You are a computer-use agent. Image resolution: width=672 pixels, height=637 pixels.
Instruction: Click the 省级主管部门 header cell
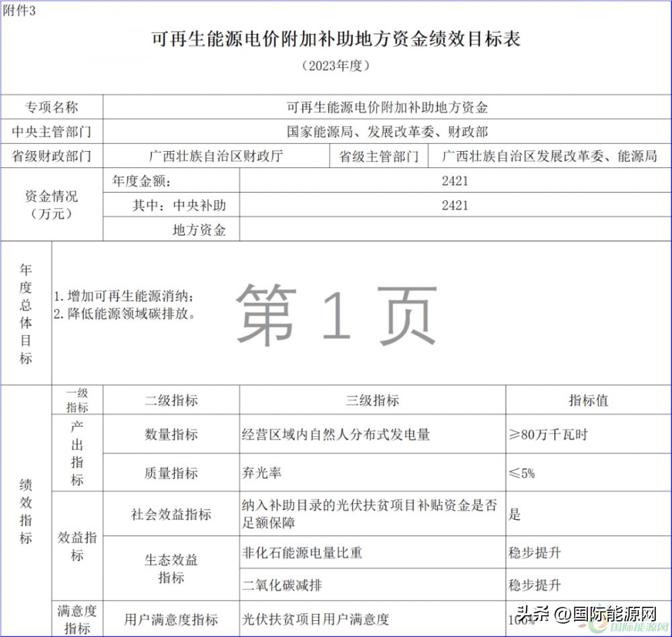click(382, 157)
